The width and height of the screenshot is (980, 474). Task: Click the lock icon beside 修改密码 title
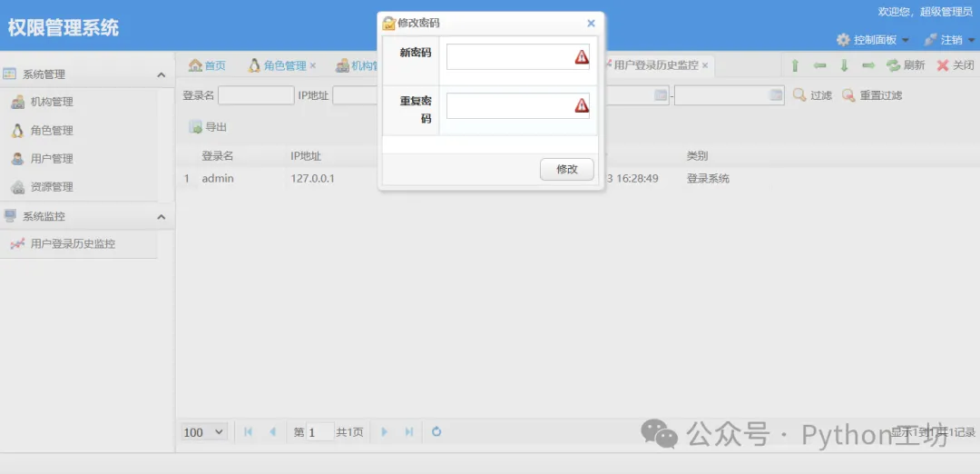coord(388,23)
